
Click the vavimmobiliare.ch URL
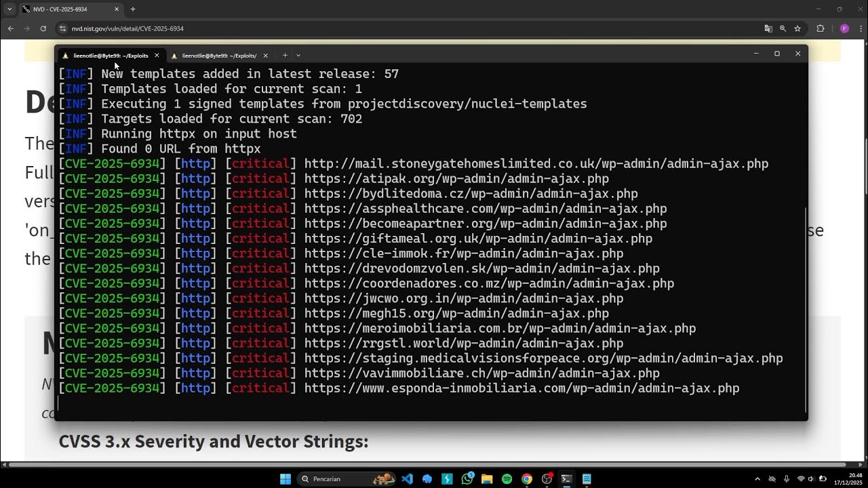(x=482, y=373)
